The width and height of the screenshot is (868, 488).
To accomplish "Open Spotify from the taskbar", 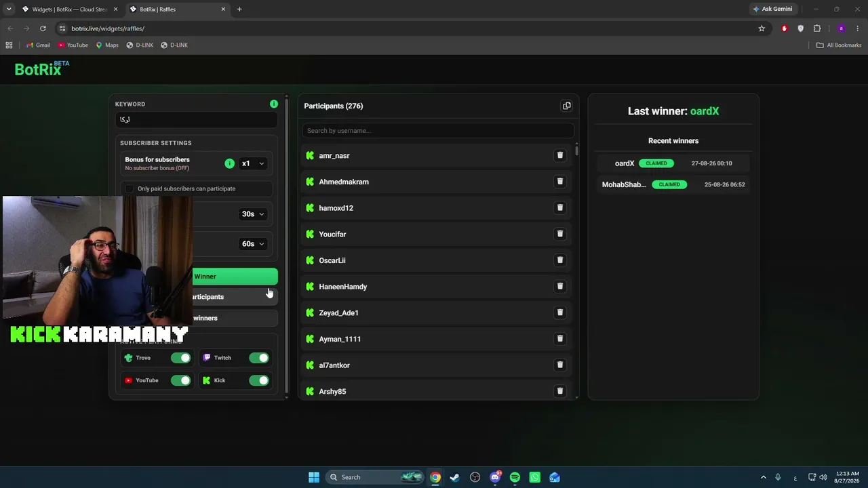I will click(x=515, y=477).
